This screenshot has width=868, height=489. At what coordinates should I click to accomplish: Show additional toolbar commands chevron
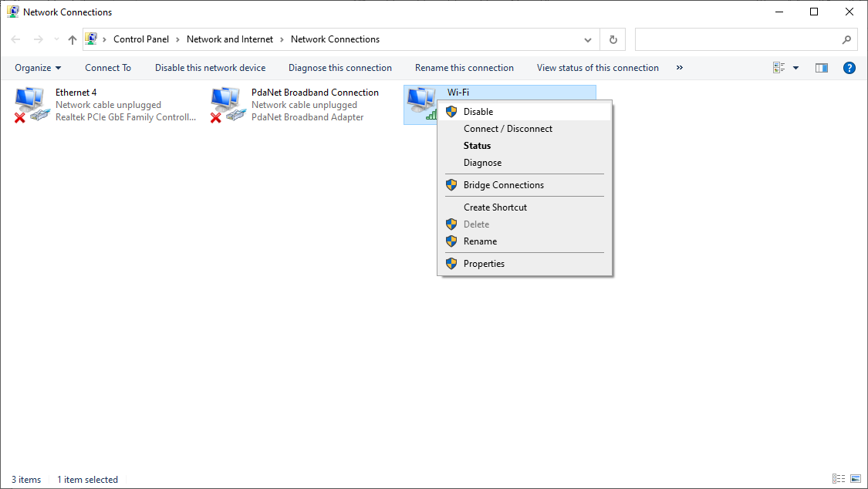(x=679, y=67)
